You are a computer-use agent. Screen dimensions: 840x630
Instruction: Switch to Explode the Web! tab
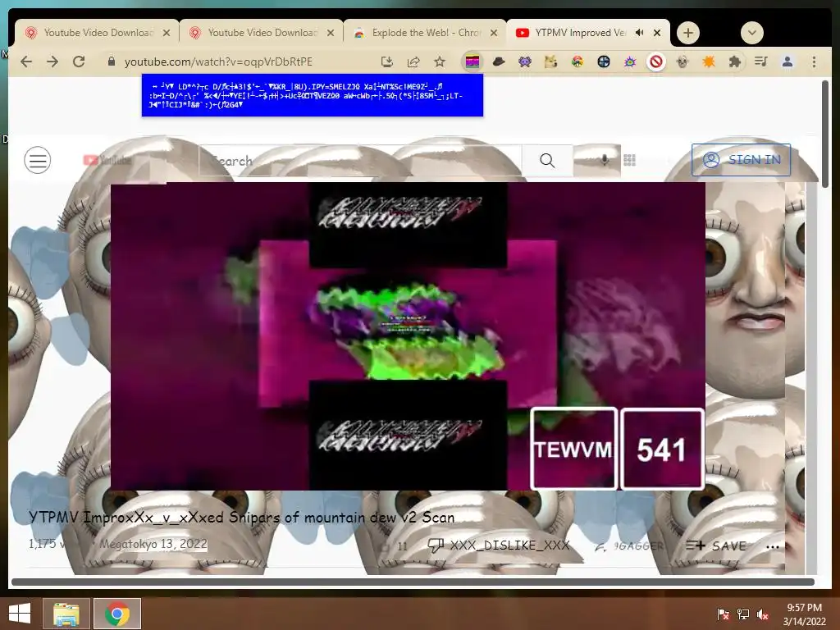425,33
